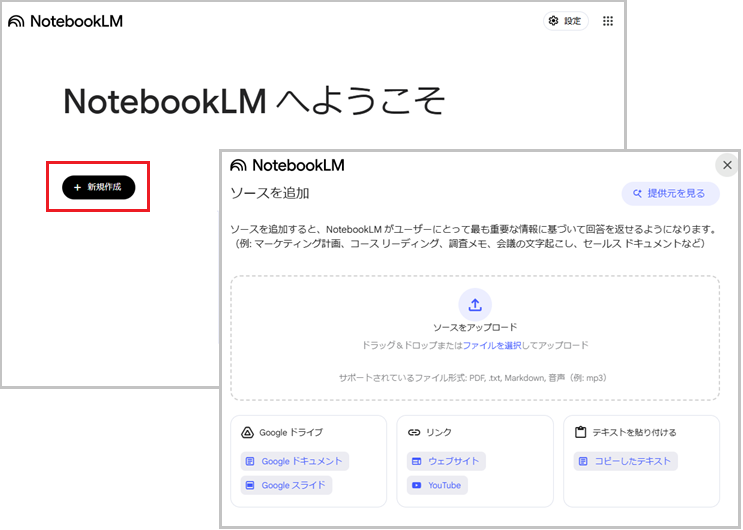
Task: Click the dashed upload drop zone
Action: (475, 338)
